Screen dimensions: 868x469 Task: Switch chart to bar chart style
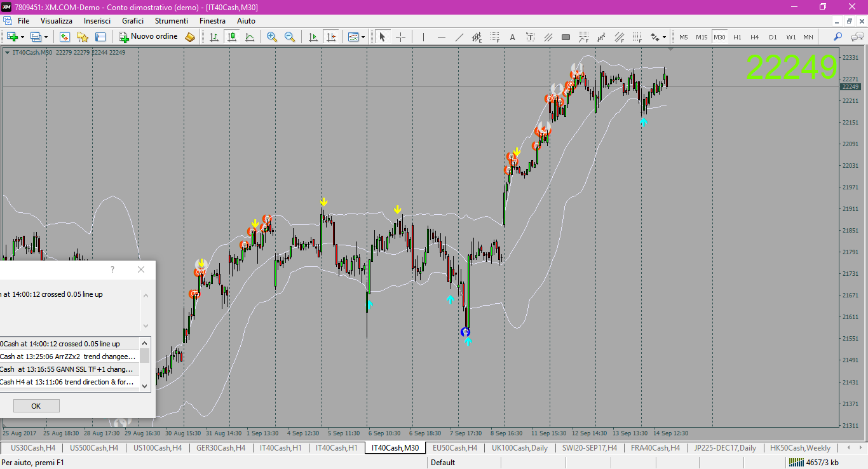coord(214,37)
